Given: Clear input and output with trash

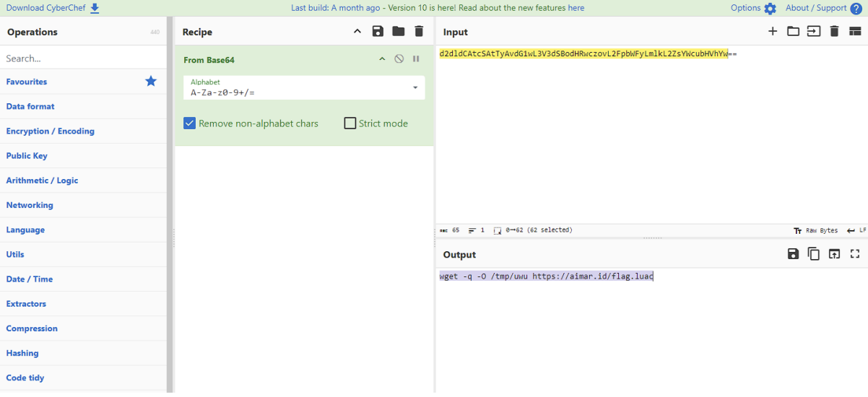Looking at the screenshot, I should (834, 31).
